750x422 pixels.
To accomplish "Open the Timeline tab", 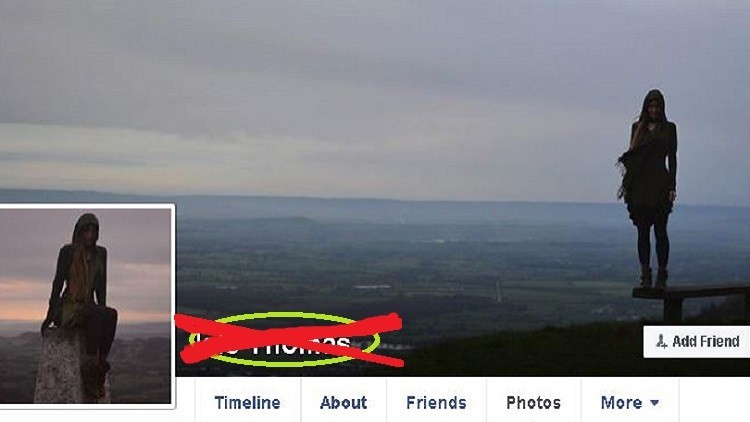I will pos(247,402).
